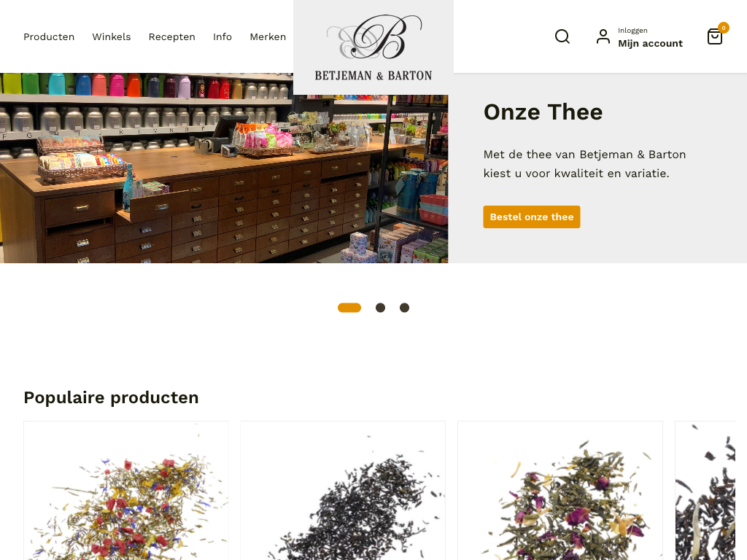Open the Producten menu
This screenshot has width=747, height=560.
point(49,36)
